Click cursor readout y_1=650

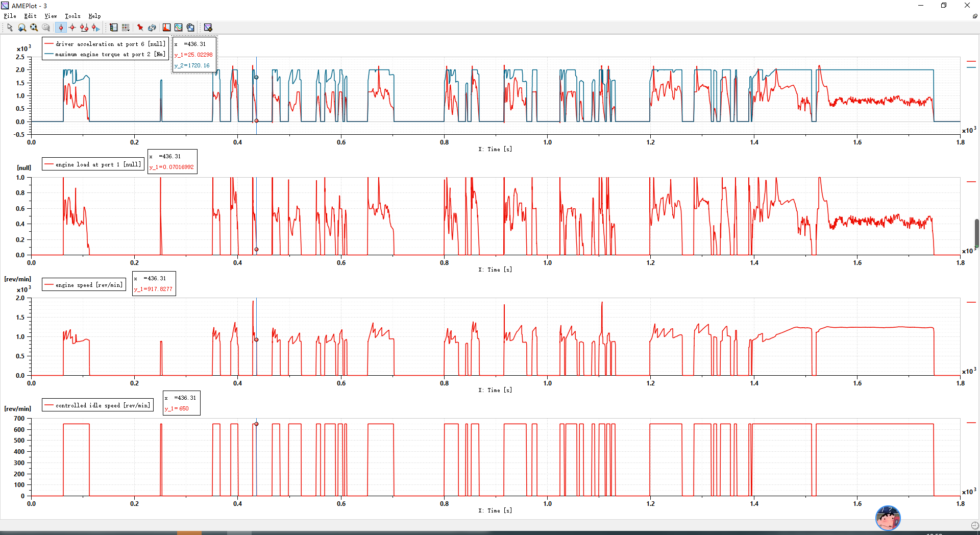coord(177,408)
